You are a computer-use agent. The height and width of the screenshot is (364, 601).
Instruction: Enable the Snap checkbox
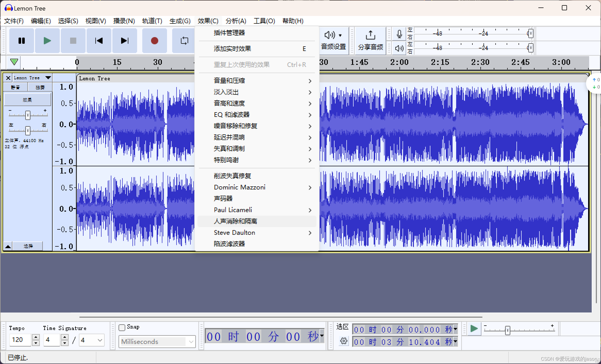[x=122, y=327]
